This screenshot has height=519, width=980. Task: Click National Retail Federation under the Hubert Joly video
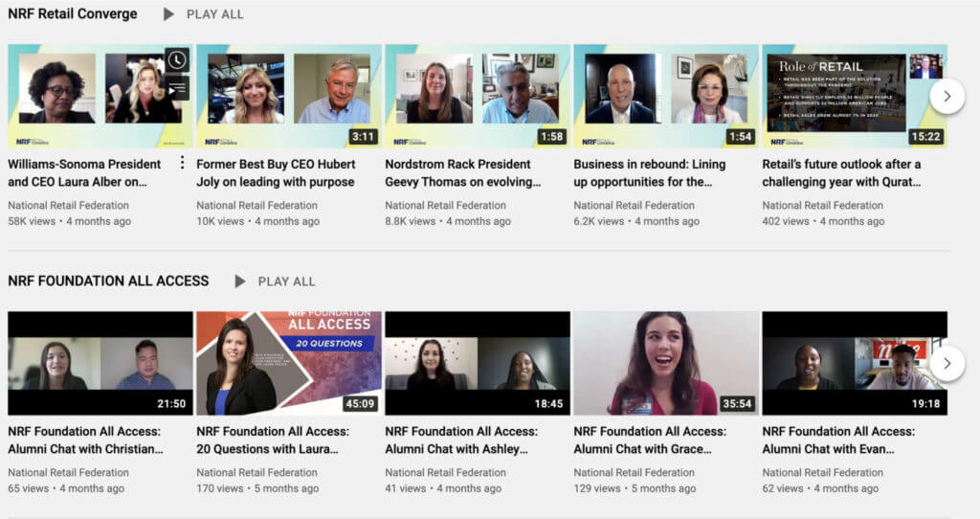[256, 205]
